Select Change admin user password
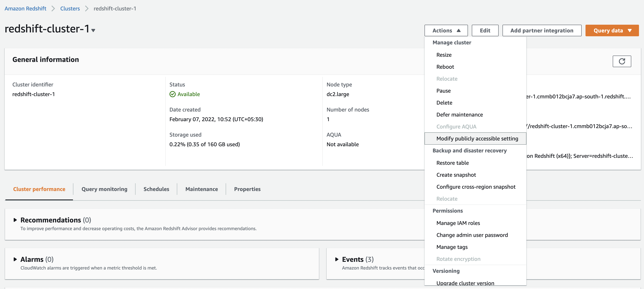This screenshot has width=644, height=289. click(x=472, y=235)
